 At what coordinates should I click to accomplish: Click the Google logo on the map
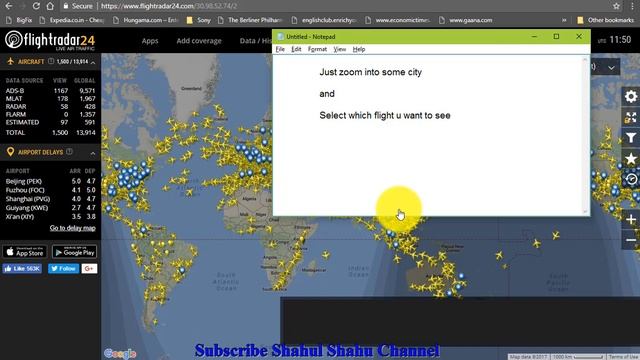(x=120, y=353)
